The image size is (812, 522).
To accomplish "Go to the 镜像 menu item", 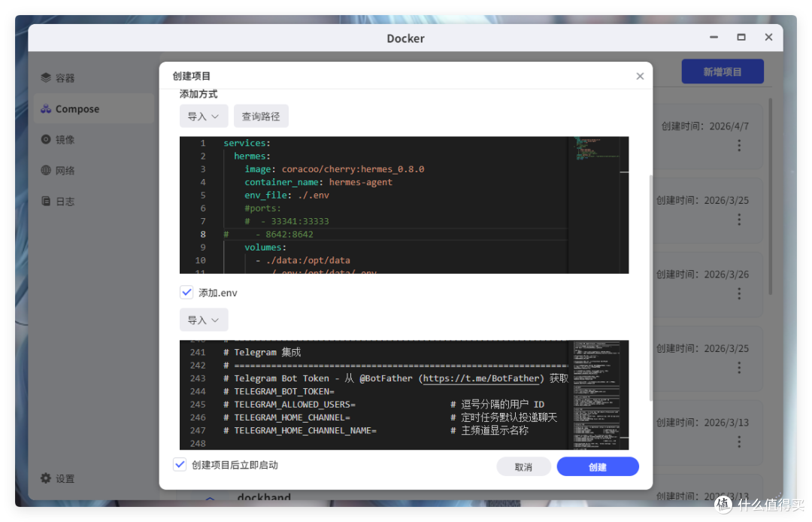I will pos(94,139).
